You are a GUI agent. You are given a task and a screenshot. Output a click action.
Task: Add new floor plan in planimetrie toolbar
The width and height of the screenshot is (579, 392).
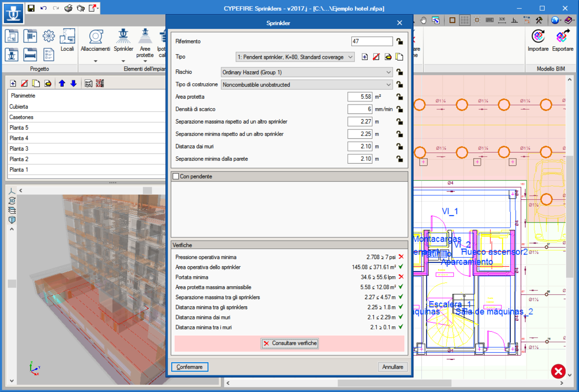(13, 83)
